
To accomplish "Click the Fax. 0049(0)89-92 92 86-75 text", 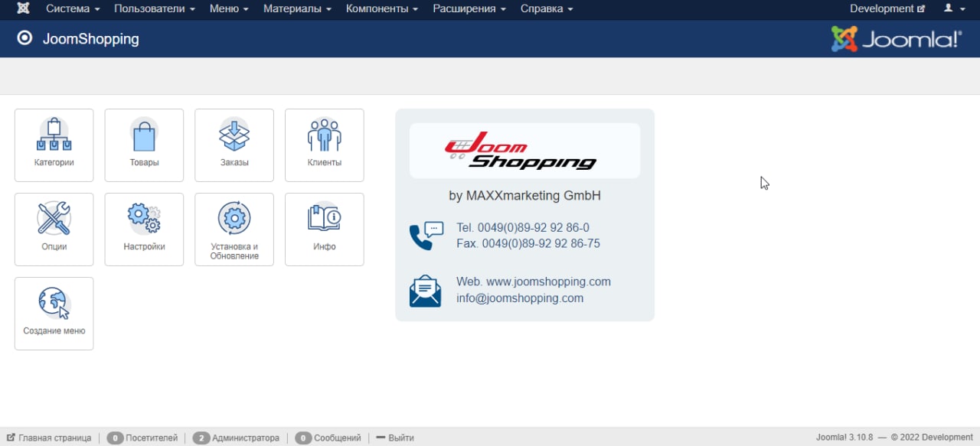I will pyautogui.click(x=528, y=244).
